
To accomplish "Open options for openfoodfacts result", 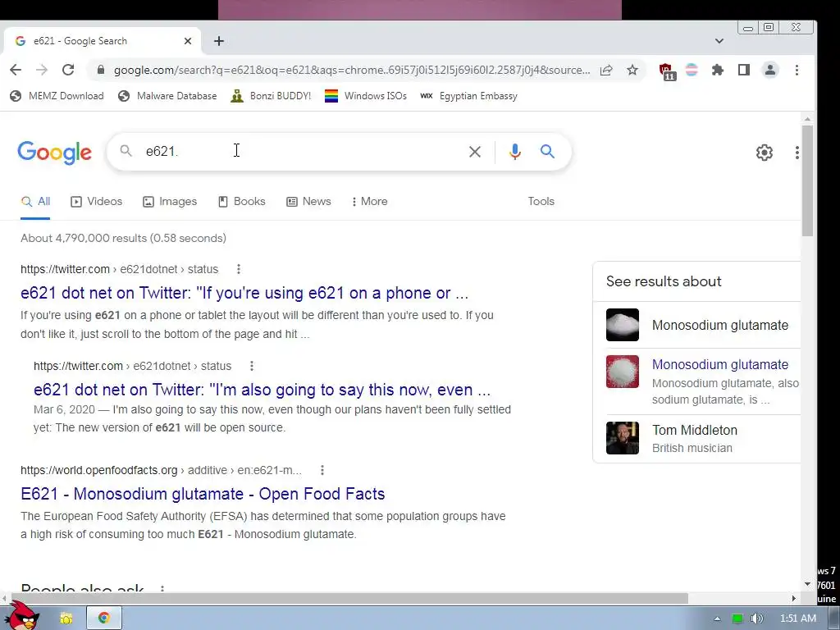I will (322, 470).
